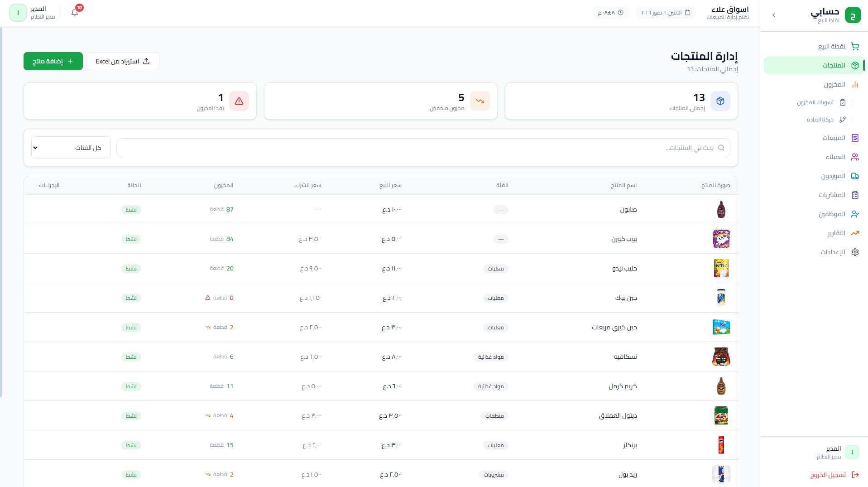Click the sales receipt dollar icon

point(855,138)
